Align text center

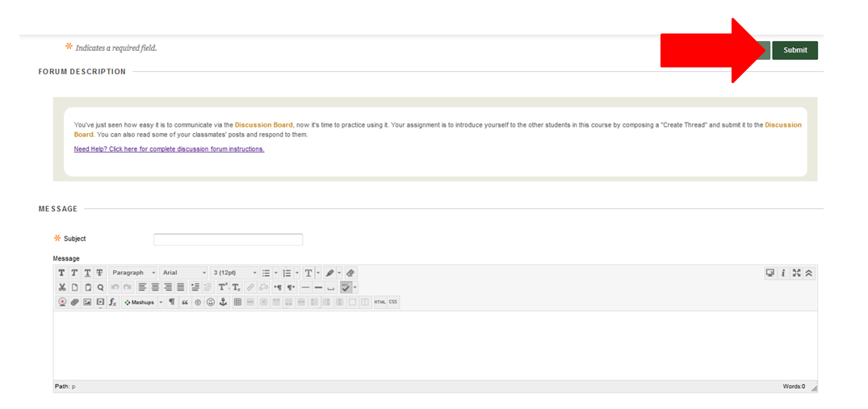click(x=155, y=287)
